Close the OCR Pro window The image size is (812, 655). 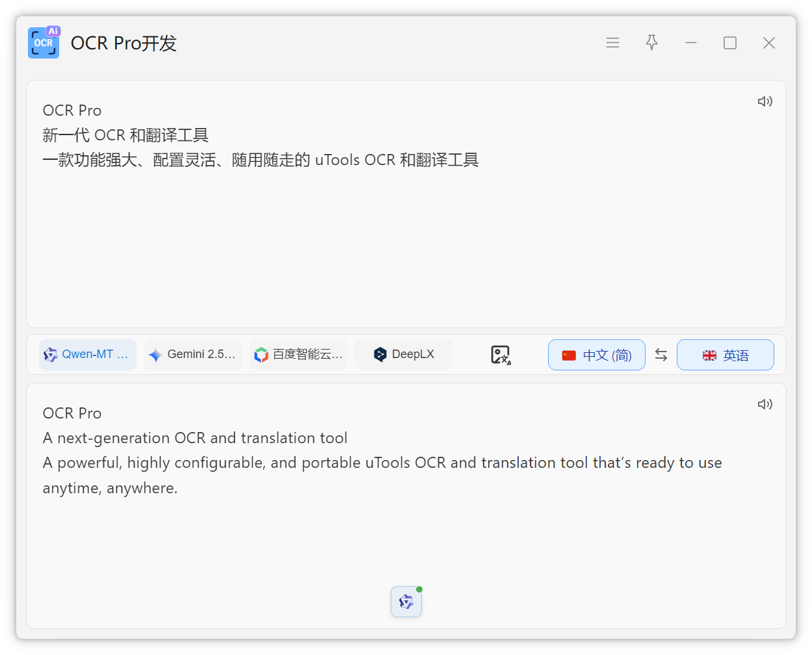tap(769, 43)
